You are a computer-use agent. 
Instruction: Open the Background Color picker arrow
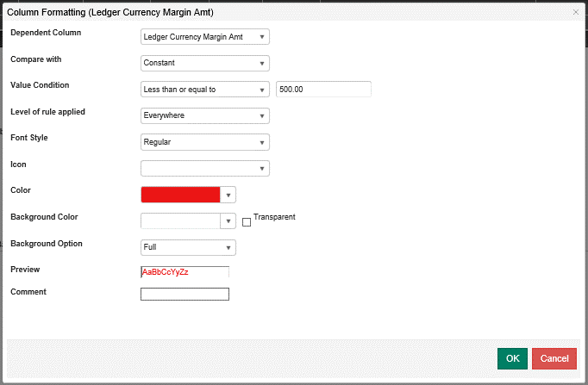pos(228,221)
